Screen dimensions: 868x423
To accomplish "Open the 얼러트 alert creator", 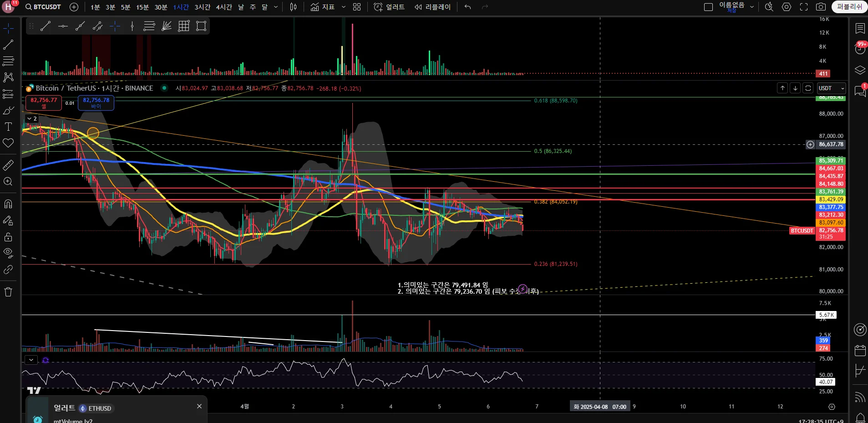I will 389,7.
